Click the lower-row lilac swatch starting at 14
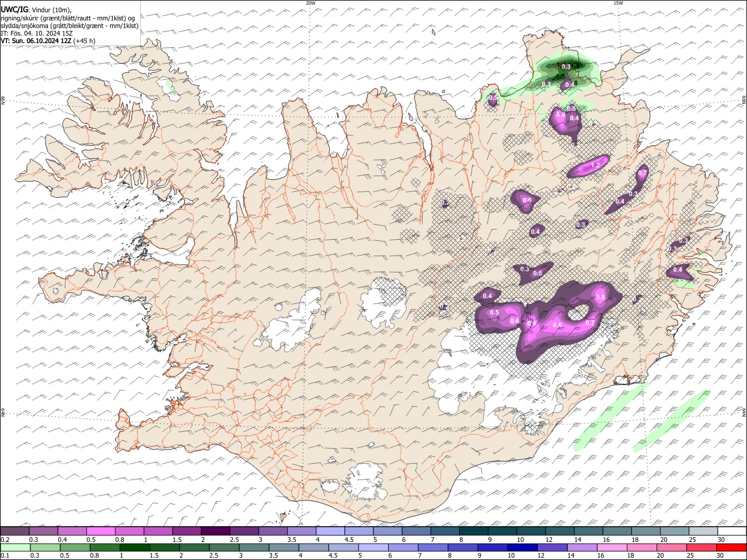Image resolution: width=747 pixels, height=560 pixels. coord(582,547)
